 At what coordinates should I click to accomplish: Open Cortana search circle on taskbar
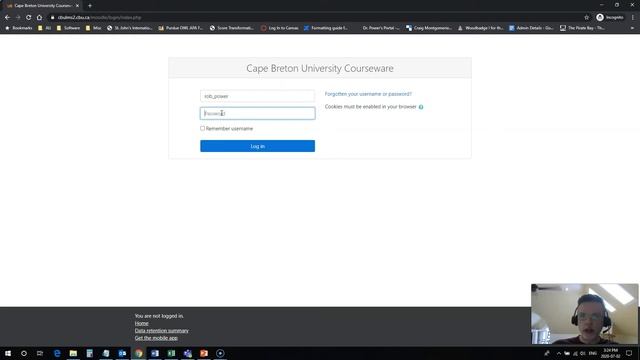(24, 353)
